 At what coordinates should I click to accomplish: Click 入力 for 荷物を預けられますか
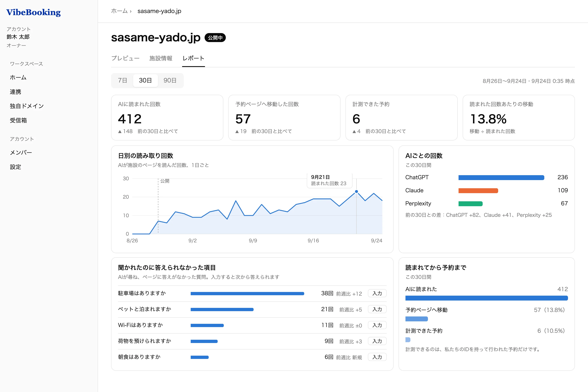pos(377,341)
